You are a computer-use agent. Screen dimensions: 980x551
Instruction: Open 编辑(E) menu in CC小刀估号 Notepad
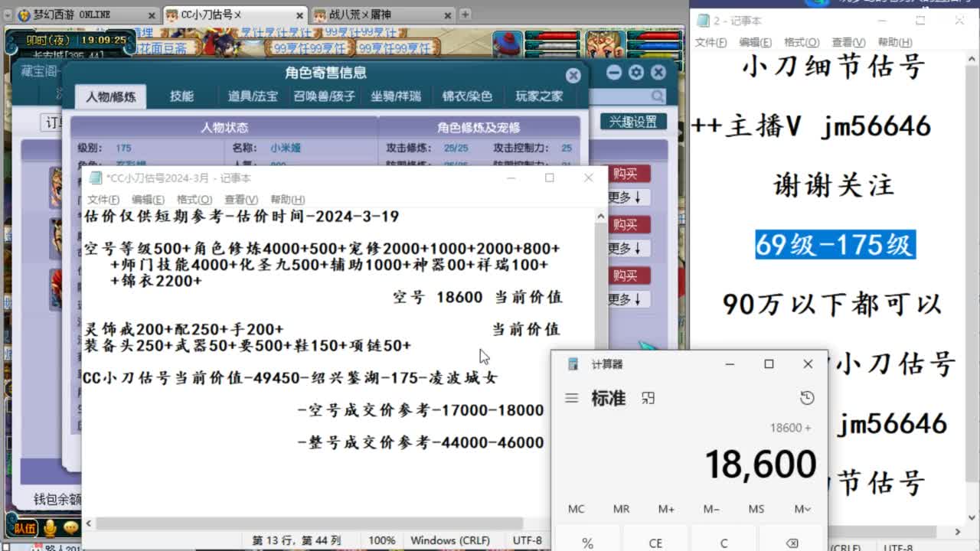tap(148, 200)
